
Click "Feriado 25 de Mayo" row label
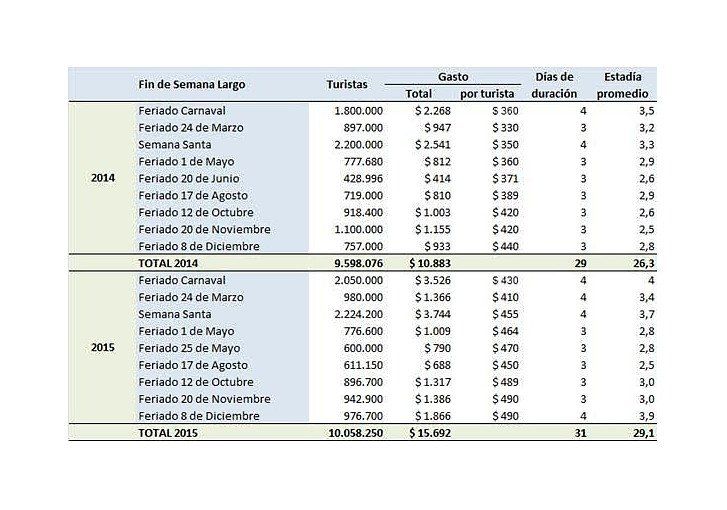[x=191, y=348]
